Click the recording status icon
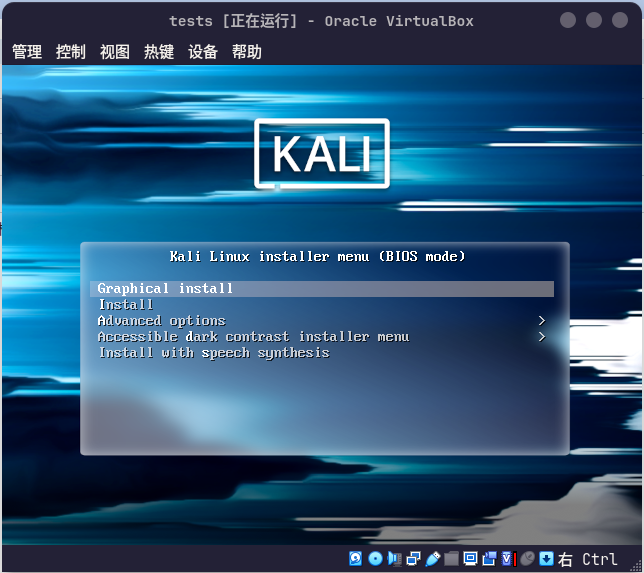The height and width of the screenshot is (573, 644). [490, 559]
